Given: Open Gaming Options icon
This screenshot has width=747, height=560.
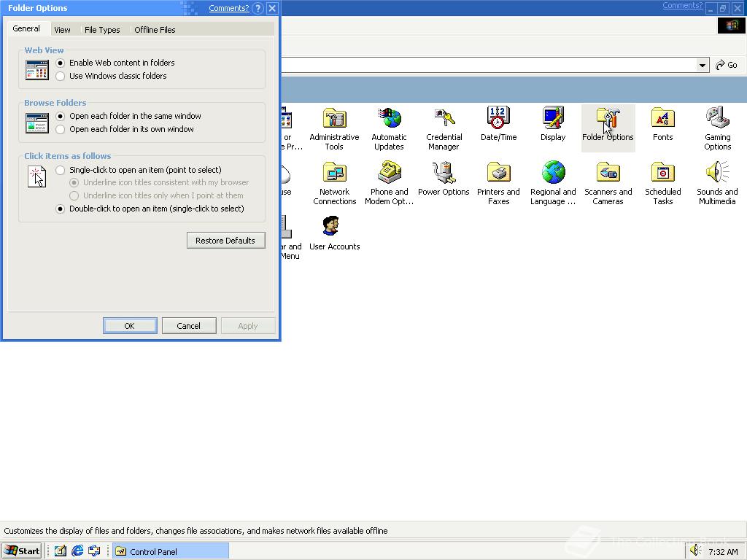Looking at the screenshot, I should (x=718, y=128).
